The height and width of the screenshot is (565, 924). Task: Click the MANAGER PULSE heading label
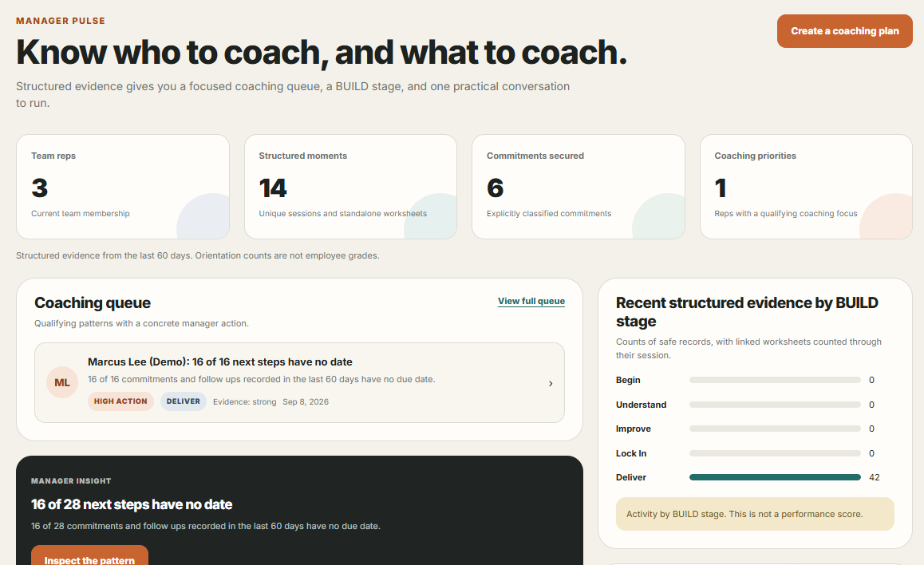(61, 21)
